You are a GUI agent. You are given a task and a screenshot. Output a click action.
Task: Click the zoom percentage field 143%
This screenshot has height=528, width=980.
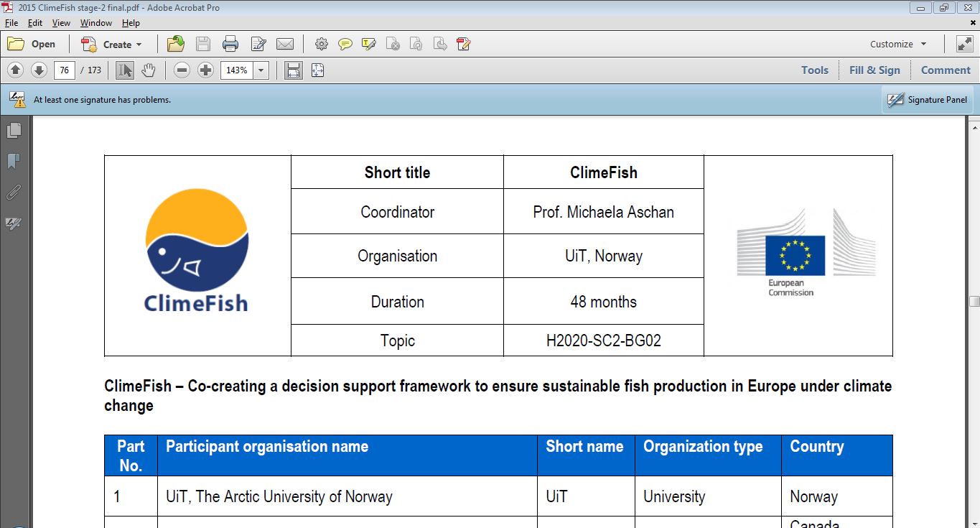coord(237,70)
